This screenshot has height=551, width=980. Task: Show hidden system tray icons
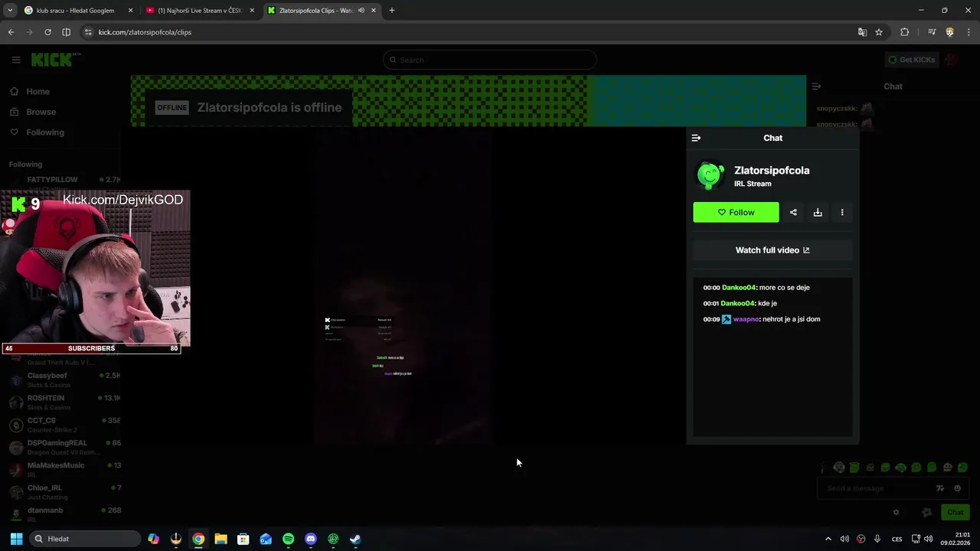(828, 539)
